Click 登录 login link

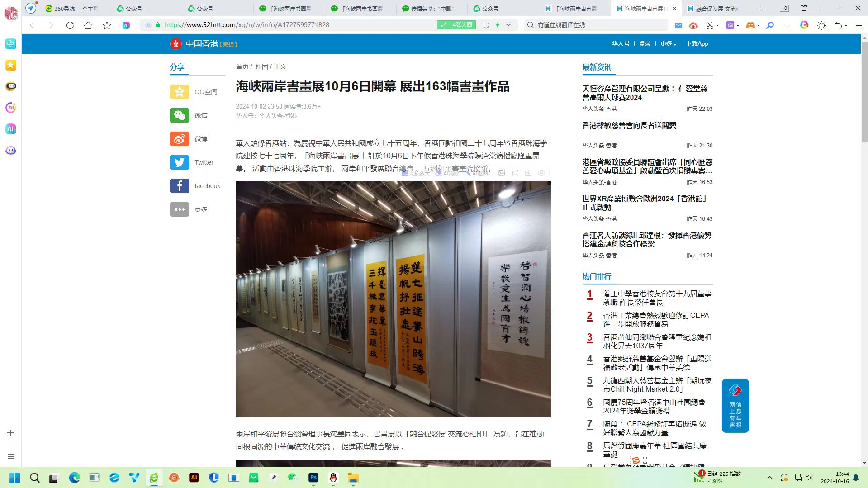(x=645, y=43)
